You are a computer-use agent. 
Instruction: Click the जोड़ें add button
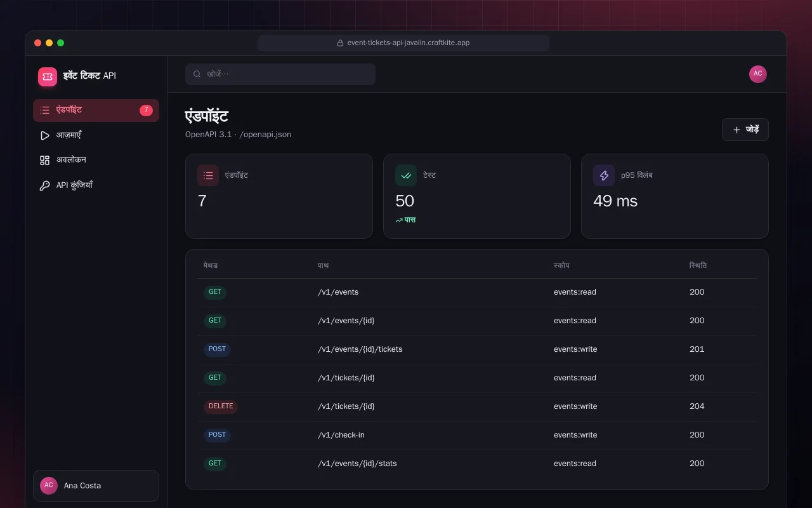[x=745, y=130]
